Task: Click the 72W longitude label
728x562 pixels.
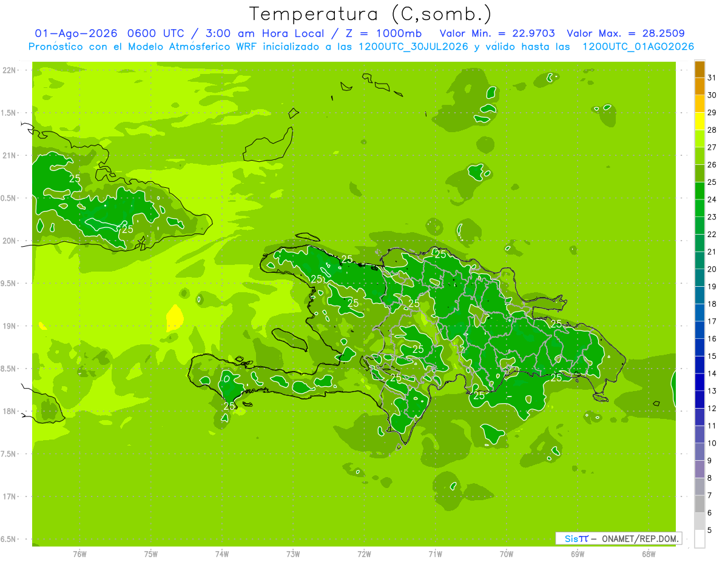Action: [364, 554]
